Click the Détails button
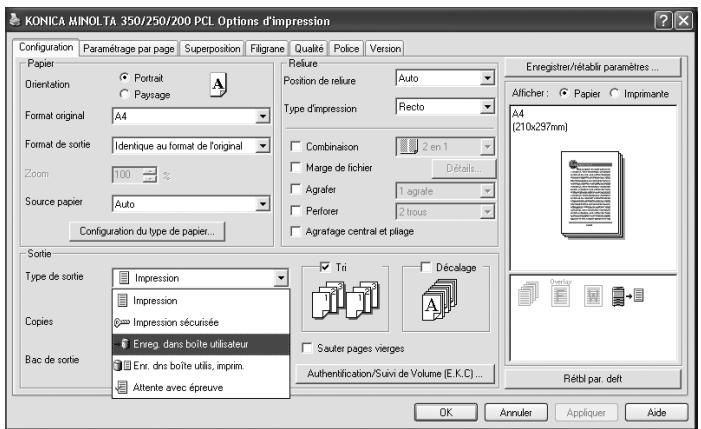Image resolution: width=701 pixels, height=429 pixels. click(x=464, y=168)
